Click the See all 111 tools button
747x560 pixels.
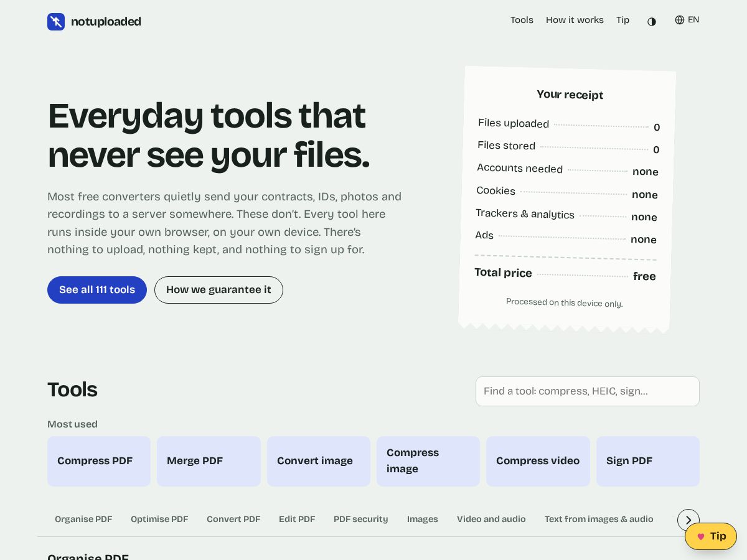click(97, 290)
